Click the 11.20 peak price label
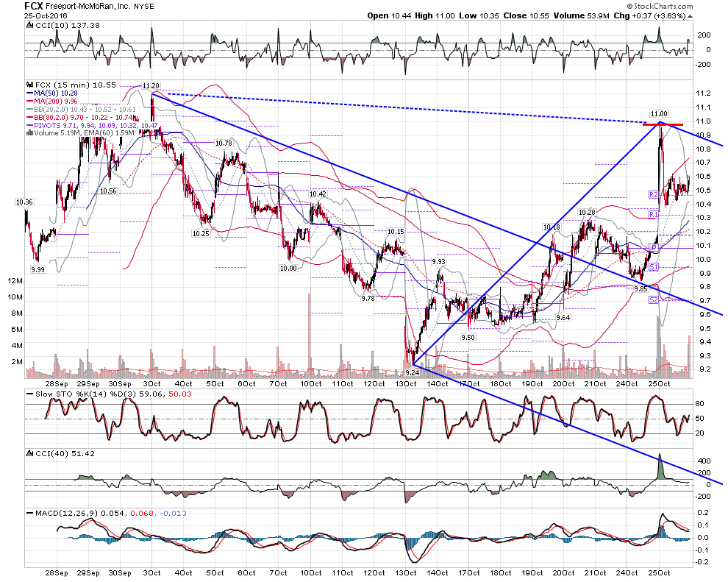The image size is (728, 582). pyautogui.click(x=151, y=86)
